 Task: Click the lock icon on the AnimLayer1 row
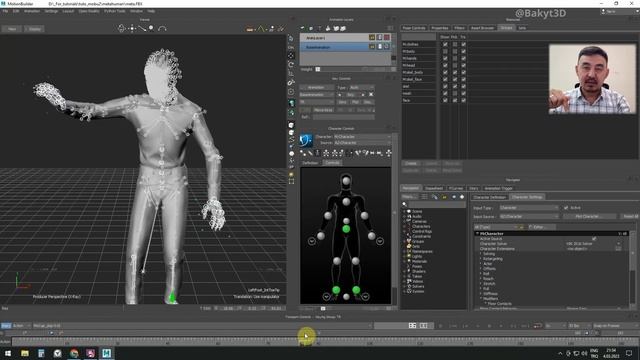(372, 38)
